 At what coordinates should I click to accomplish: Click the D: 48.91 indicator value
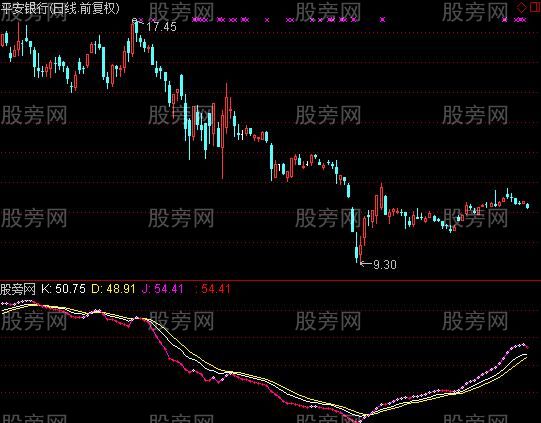pyautogui.click(x=113, y=288)
